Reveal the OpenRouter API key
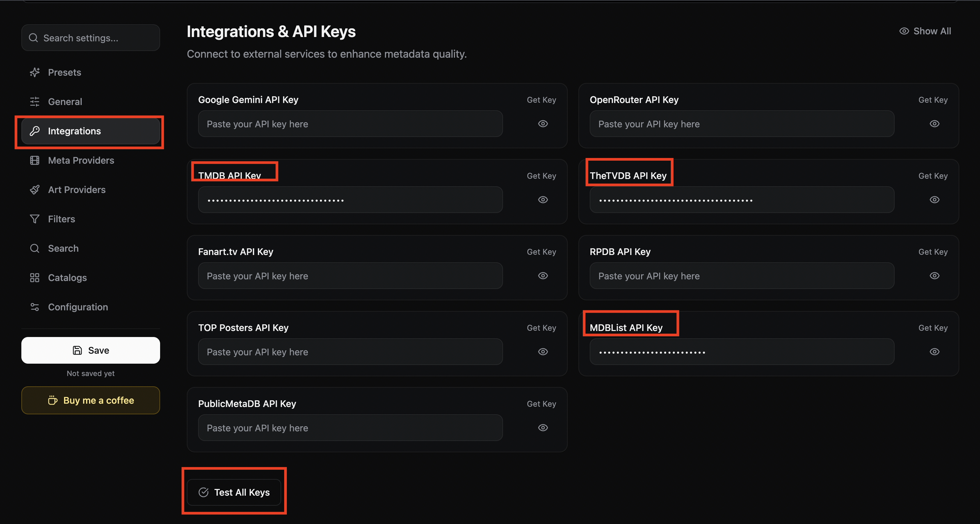This screenshot has width=980, height=524. click(934, 124)
